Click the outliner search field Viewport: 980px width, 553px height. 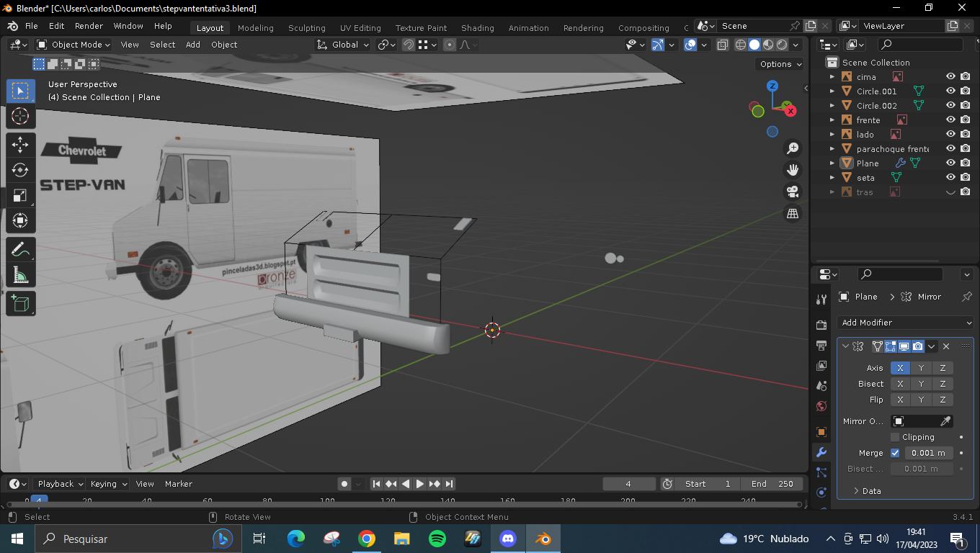coord(921,45)
